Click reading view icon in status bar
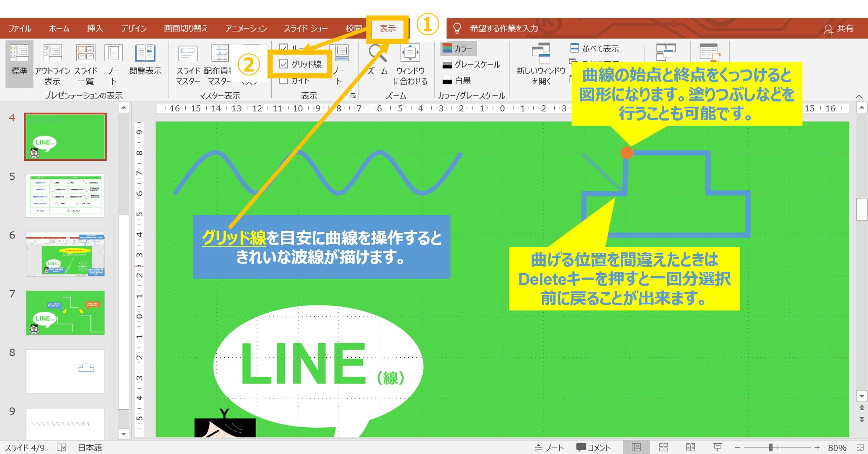 [x=690, y=447]
